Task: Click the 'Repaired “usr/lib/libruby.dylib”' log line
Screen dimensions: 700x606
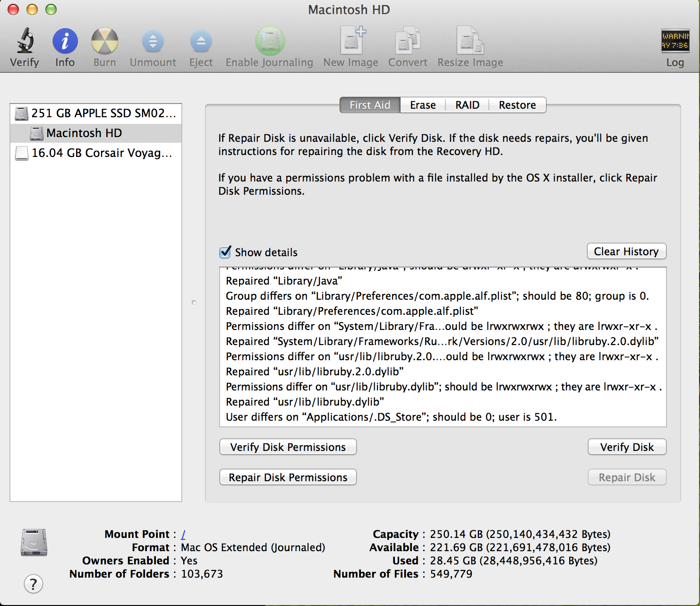Action: point(305,402)
